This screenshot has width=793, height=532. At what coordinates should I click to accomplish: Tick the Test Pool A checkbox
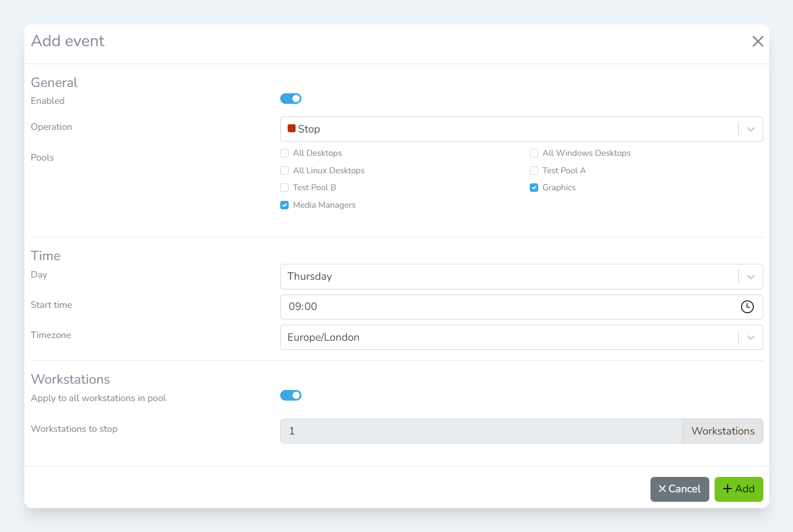[x=534, y=171]
